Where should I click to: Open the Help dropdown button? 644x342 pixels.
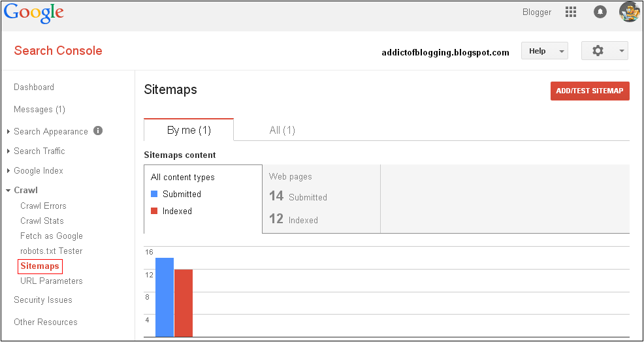point(545,51)
